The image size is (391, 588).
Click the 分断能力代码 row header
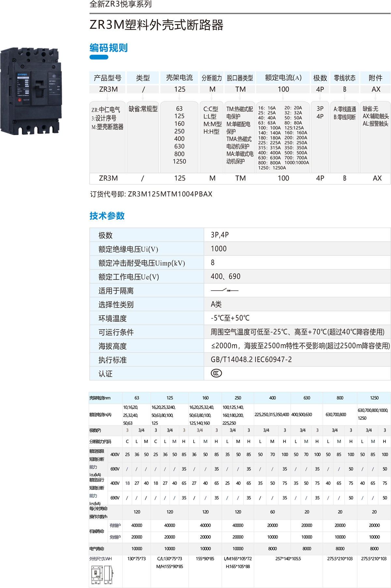point(100,441)
